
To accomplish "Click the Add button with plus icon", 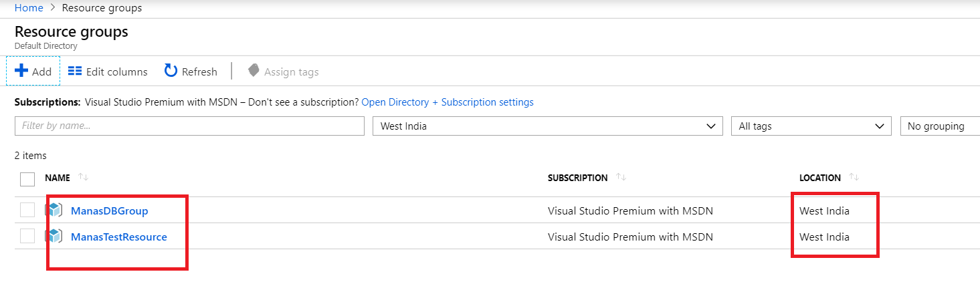I will (x=33, y=71).
